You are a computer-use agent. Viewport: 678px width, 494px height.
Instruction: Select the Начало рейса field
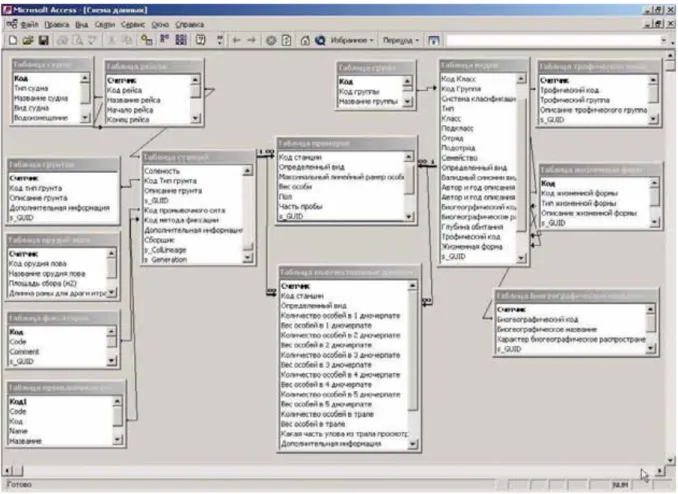[130, 110]
